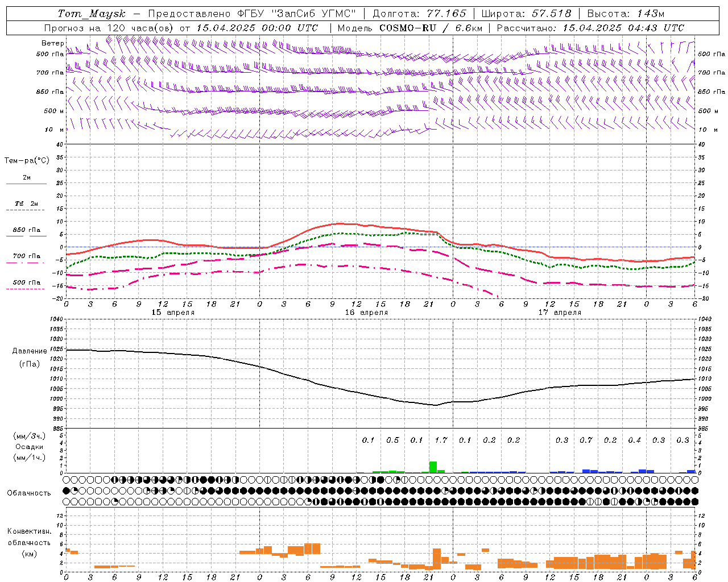Click the (мм/1ч.) hourly precipitation label

point(30,458)
